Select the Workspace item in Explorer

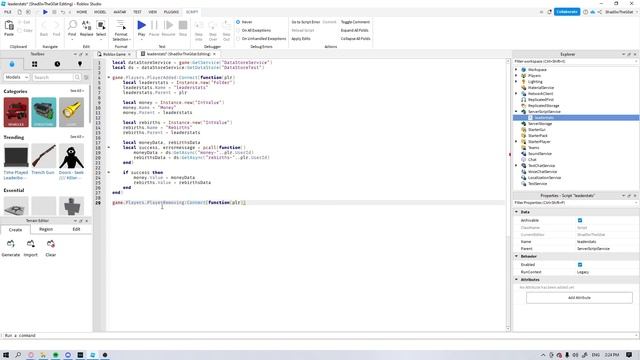tap(537, 70)
